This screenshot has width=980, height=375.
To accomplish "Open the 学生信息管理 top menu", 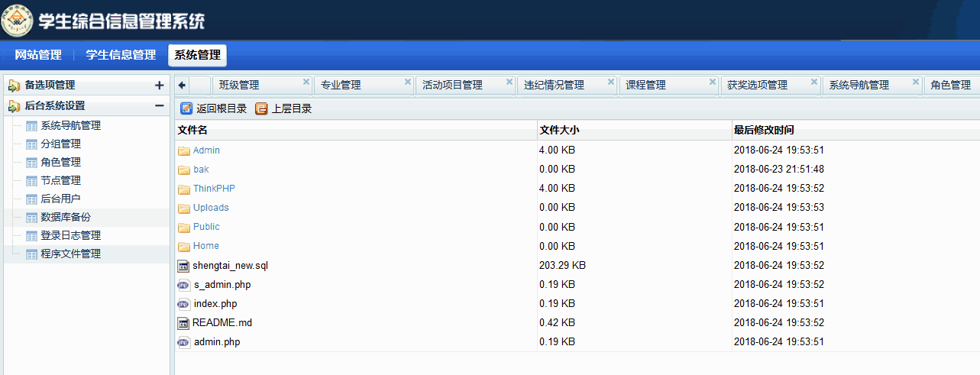I will 121,55.
